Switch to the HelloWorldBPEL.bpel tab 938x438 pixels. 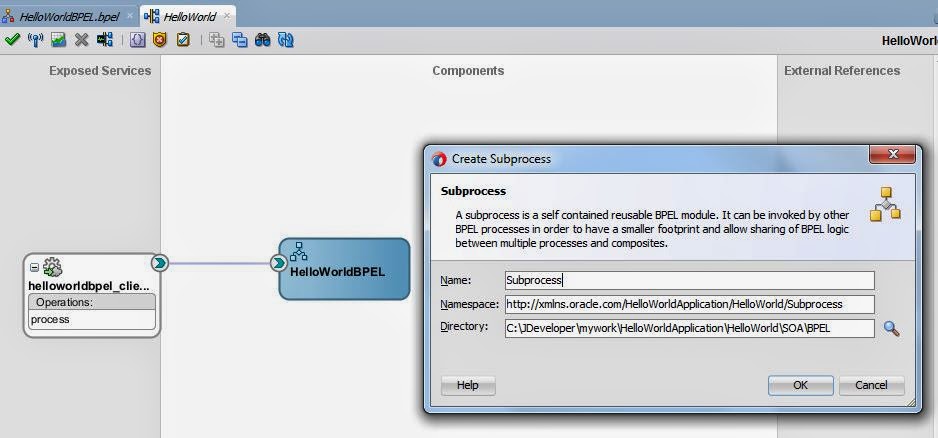69,17
